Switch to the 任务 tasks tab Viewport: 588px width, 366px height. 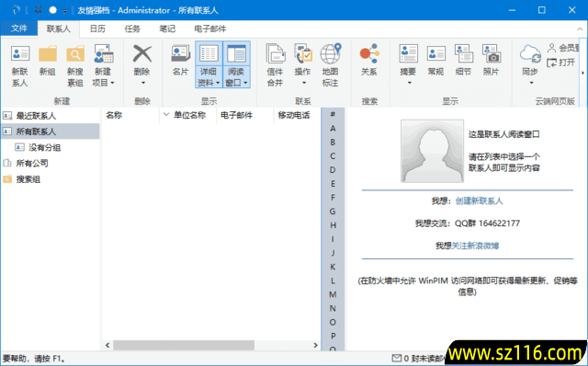pyautogui.click(x=132, y=29)
